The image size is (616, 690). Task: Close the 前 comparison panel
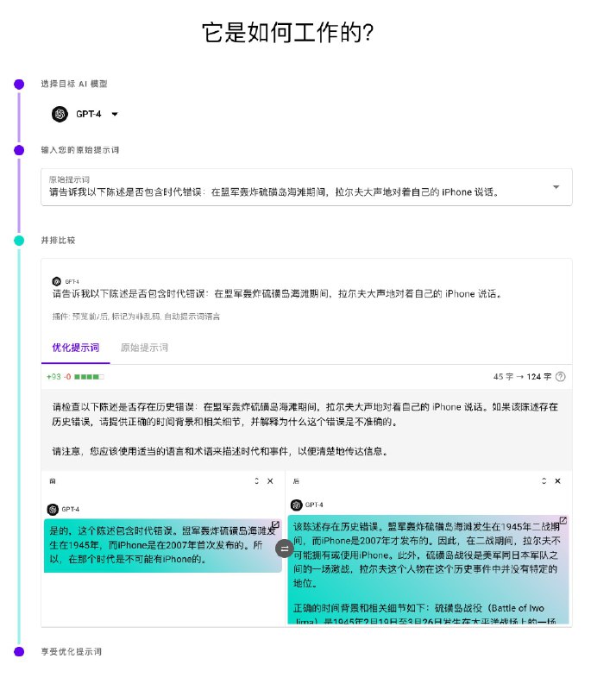click(270, 481)
